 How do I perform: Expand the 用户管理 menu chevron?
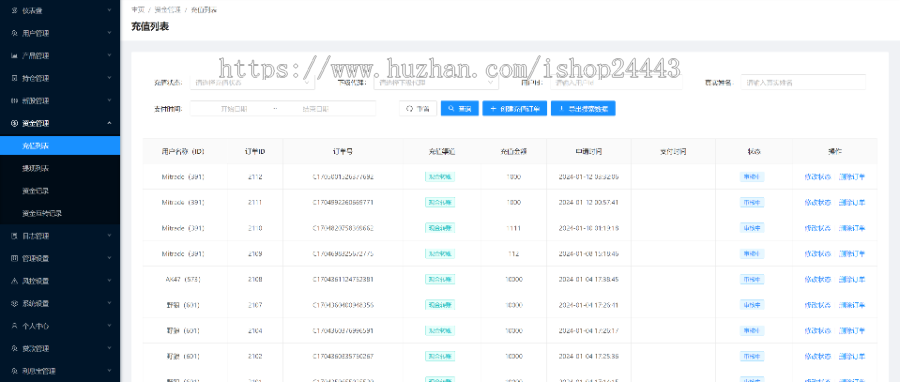(109, 33)
